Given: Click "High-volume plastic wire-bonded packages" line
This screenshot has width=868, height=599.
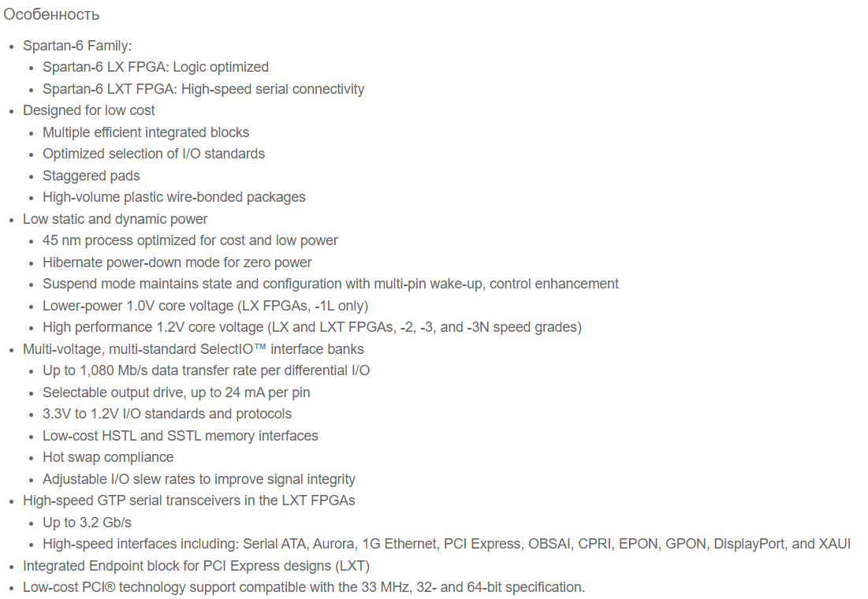Looking at the screenshot, I should point(174,197).
